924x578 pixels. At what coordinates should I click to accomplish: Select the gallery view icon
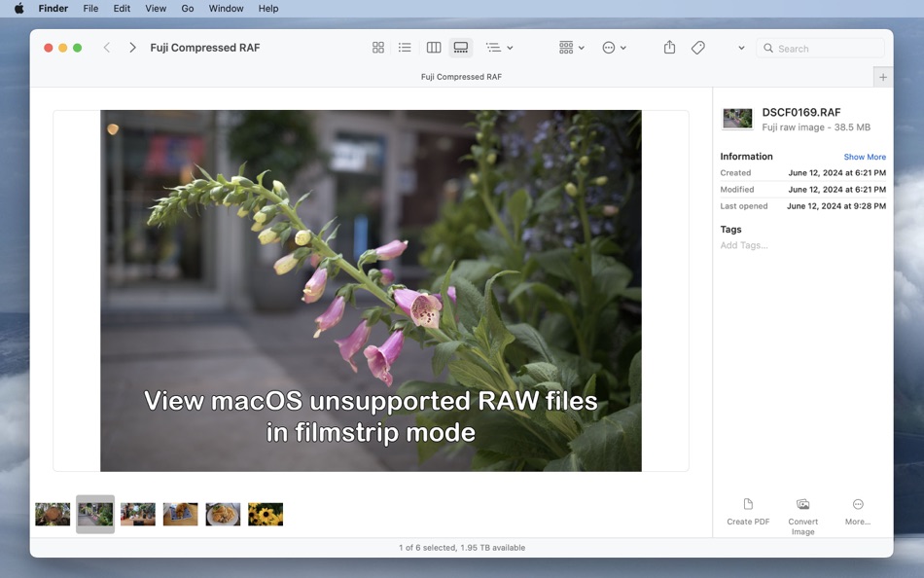[x=460, y=47]
